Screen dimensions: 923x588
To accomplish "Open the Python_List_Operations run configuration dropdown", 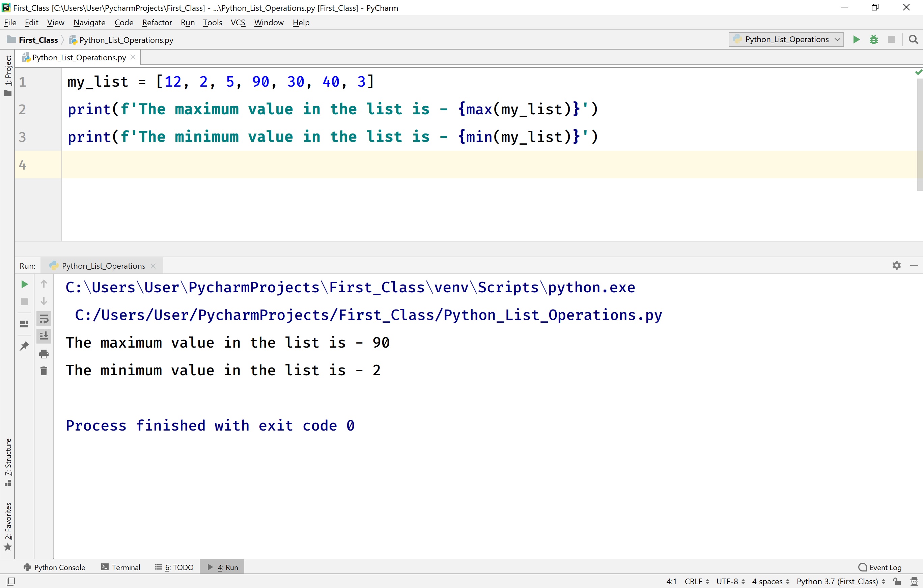I will 785,39.
